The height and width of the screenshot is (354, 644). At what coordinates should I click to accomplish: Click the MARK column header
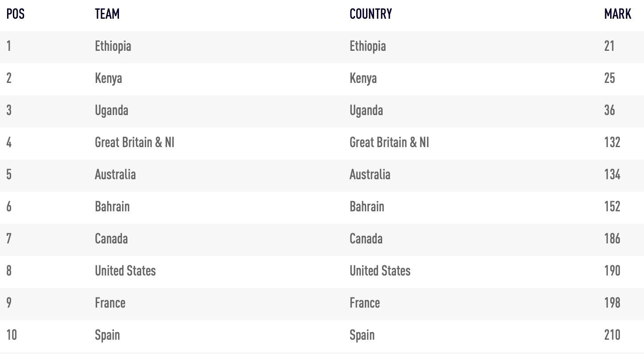(x=618, y=14)
